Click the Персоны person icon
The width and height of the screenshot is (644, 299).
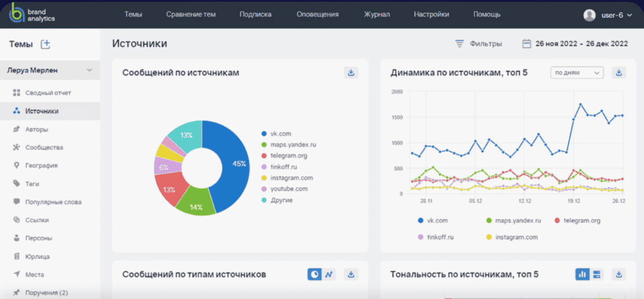pos(16,238)
